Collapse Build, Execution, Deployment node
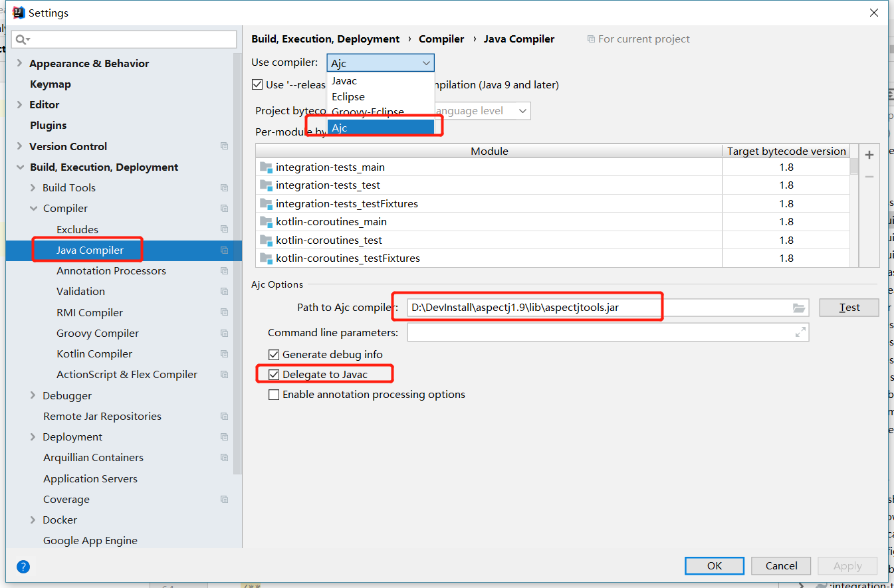The width and height of the screenshot is (894, 588). tap(20, 167)
